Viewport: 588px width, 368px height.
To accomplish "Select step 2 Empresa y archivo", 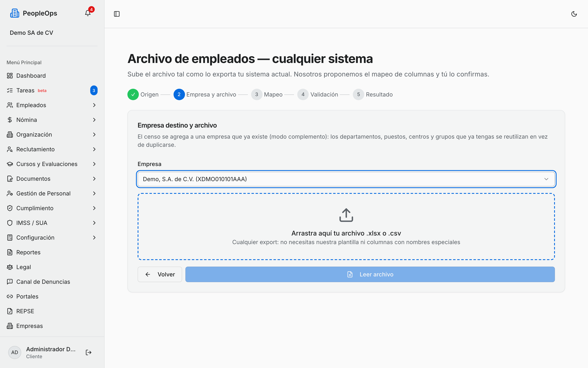I will pyautogui.click(x=205, y=94).
